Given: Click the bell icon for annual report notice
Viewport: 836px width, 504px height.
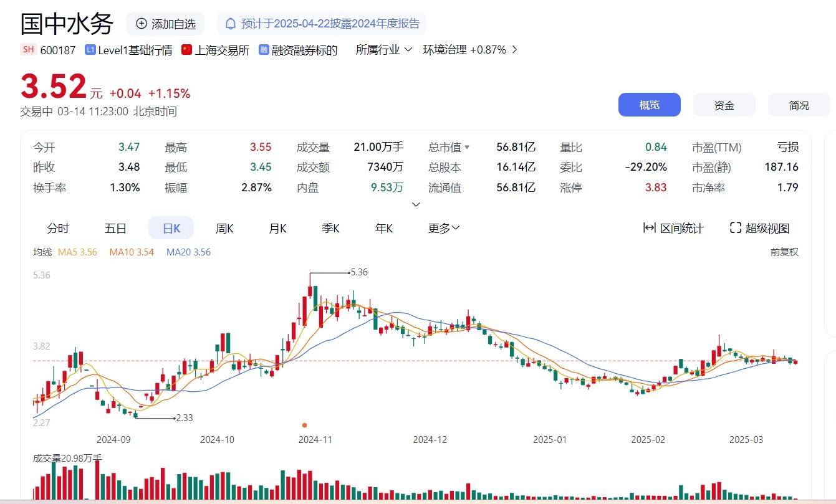Looking at the screenshot, I should (x=231, y=24).
